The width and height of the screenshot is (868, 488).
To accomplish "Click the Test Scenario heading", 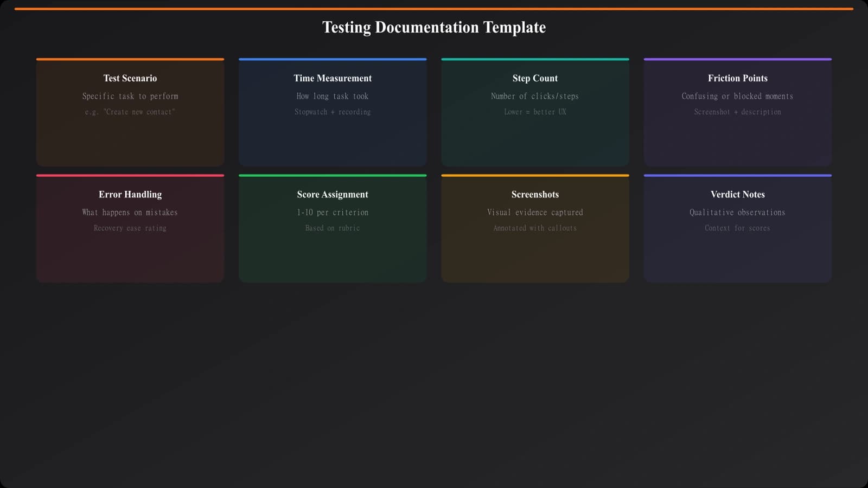I will tap(130, 78).
